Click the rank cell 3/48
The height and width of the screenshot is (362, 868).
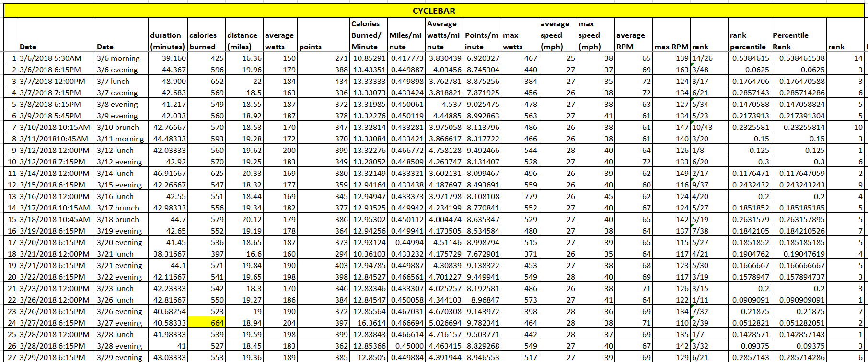709,70
